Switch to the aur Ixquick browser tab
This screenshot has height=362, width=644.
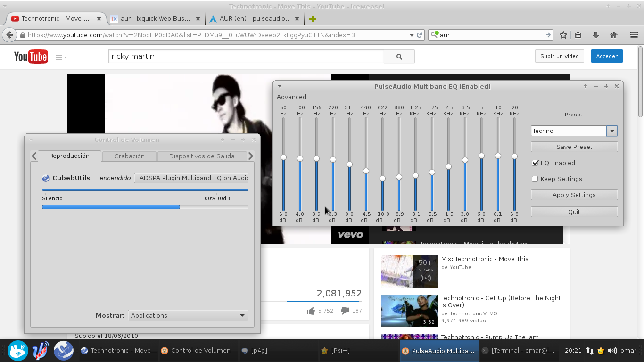point(155,19)
